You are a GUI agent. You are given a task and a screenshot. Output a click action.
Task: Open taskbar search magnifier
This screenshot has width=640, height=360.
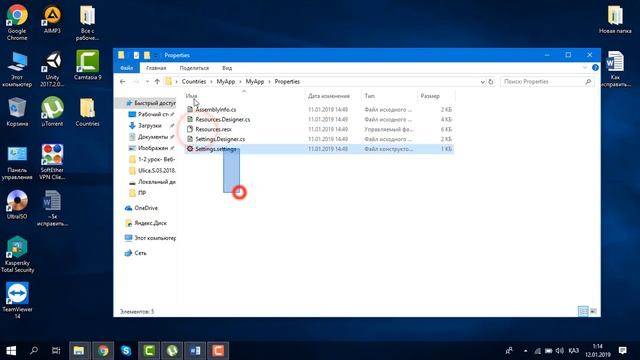[x=34, y=351]
